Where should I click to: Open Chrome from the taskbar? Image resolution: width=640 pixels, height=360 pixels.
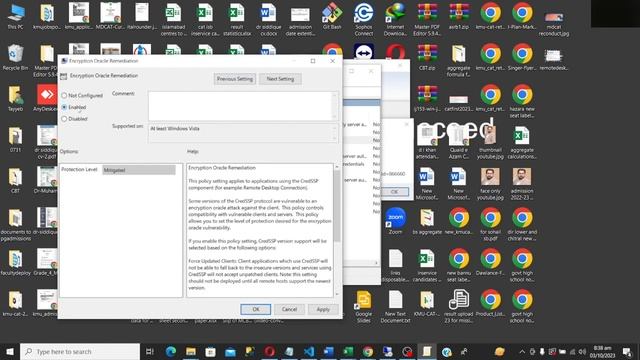tap(368, 351)
